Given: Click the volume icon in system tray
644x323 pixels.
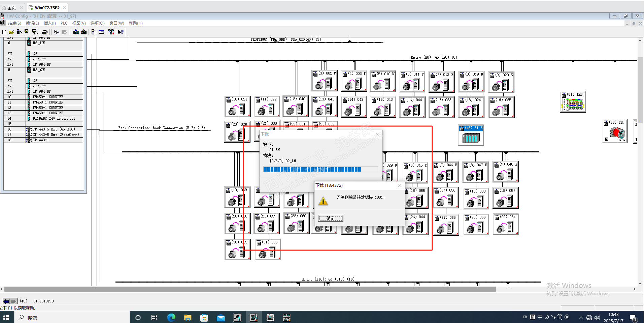Looking at the screenshot, I should click(597, 317).
